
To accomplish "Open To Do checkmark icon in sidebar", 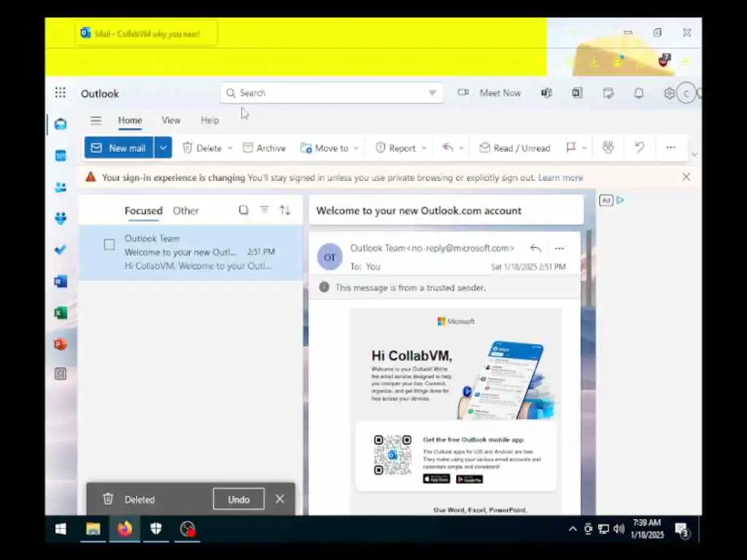I will coord(61,250).
